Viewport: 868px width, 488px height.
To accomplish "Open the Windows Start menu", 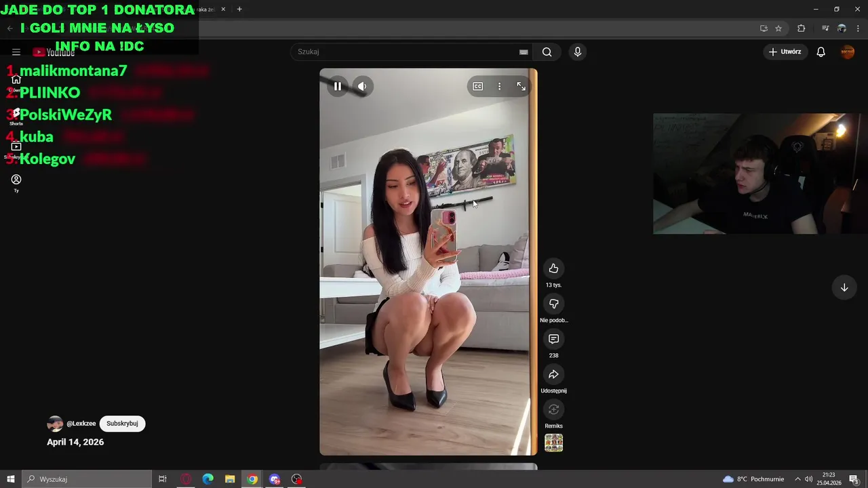I will 11,479.
